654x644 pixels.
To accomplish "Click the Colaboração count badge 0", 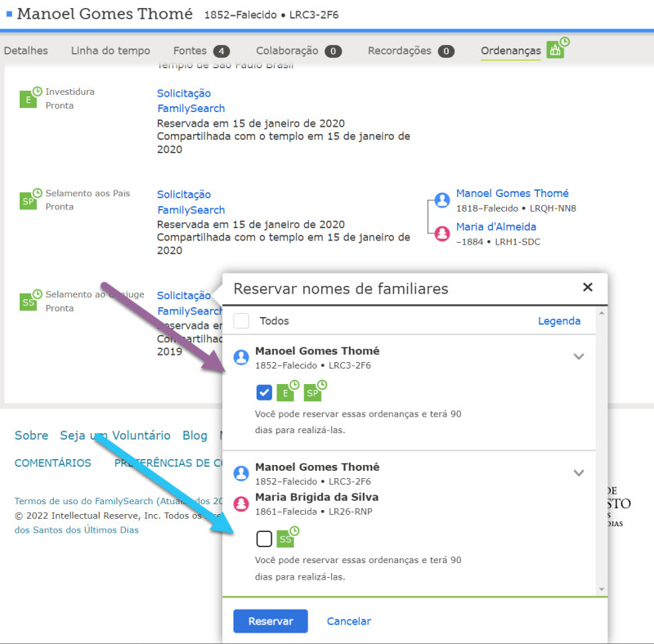I will (x=334, y=51).
